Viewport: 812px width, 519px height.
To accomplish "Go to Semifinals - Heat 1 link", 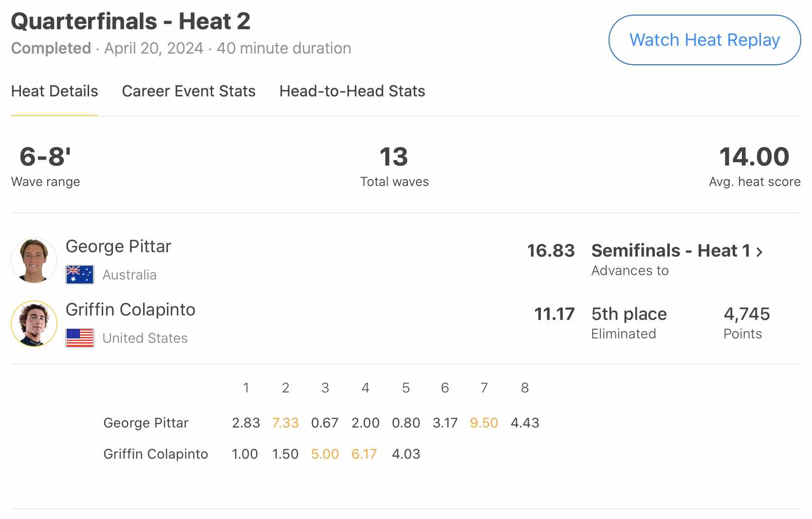I will tap(670, 251).
